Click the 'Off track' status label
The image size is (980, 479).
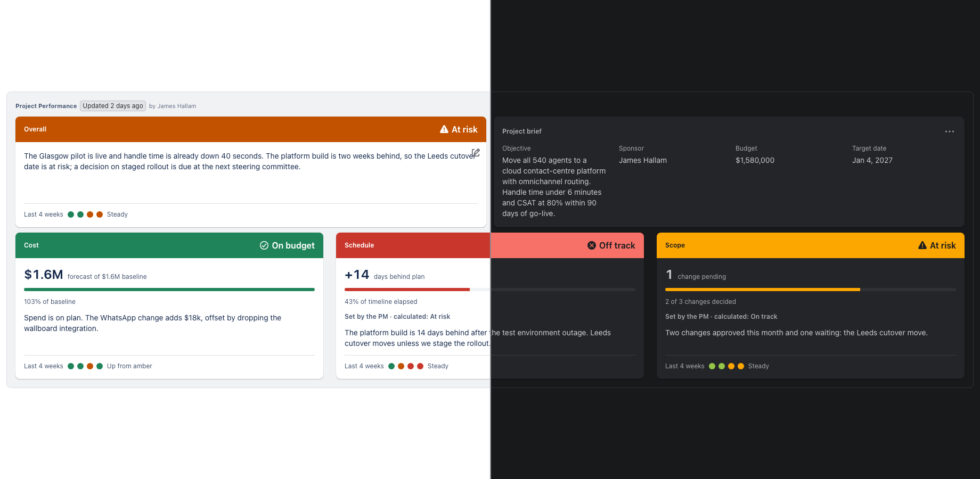(617, 245)
